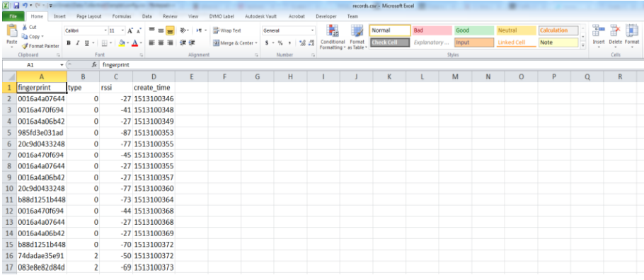Select cell containing 985fd3e031ad
Viewport: 644px width, 280px height.
[42, 133]
